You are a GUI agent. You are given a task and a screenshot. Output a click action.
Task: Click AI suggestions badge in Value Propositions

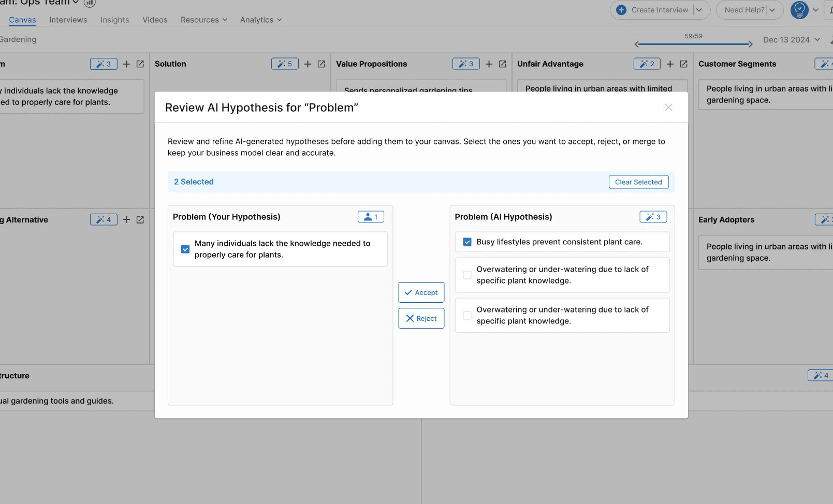click(x=466, y=64)
